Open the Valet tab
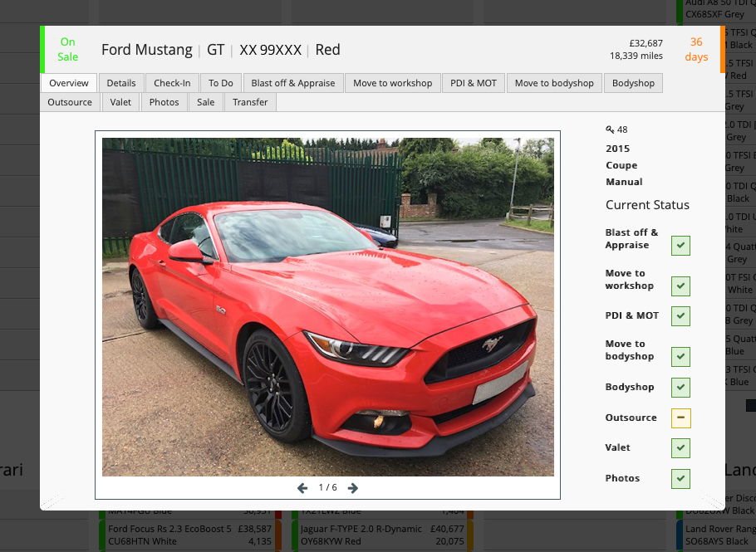This screenshot has width=756, height=552. [120, 102]
